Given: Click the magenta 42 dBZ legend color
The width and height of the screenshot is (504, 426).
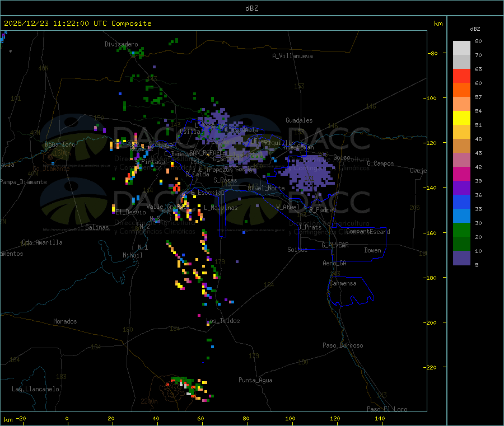Looking at the screenshot, I should [x=461, y=174].
